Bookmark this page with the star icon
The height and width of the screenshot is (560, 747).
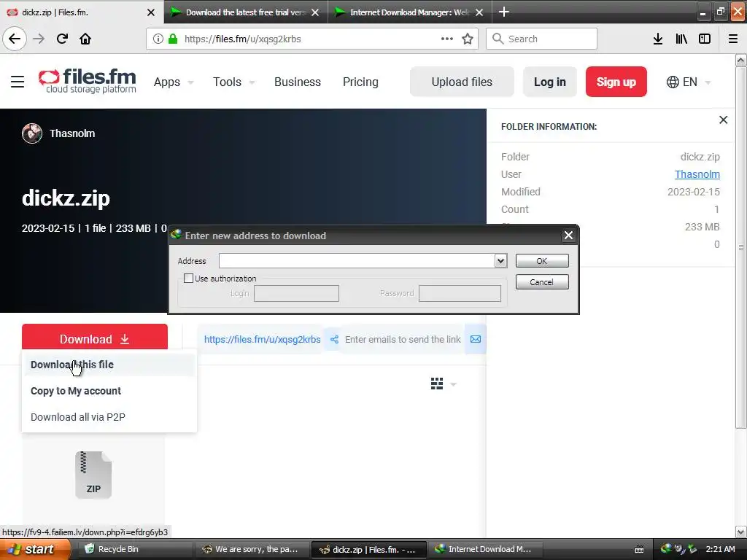(468, 39)
